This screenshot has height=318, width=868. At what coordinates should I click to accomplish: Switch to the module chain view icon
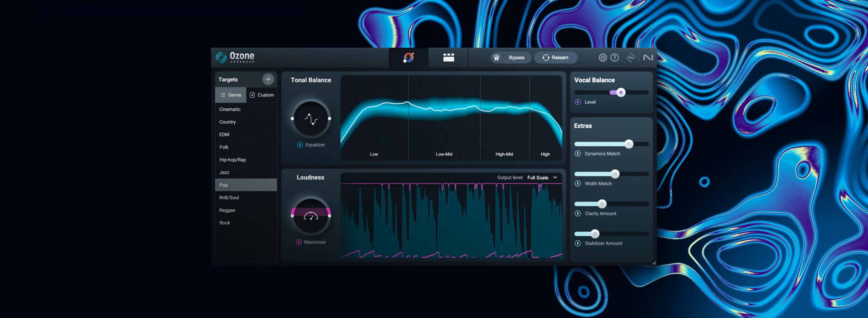tap(448, 58)
